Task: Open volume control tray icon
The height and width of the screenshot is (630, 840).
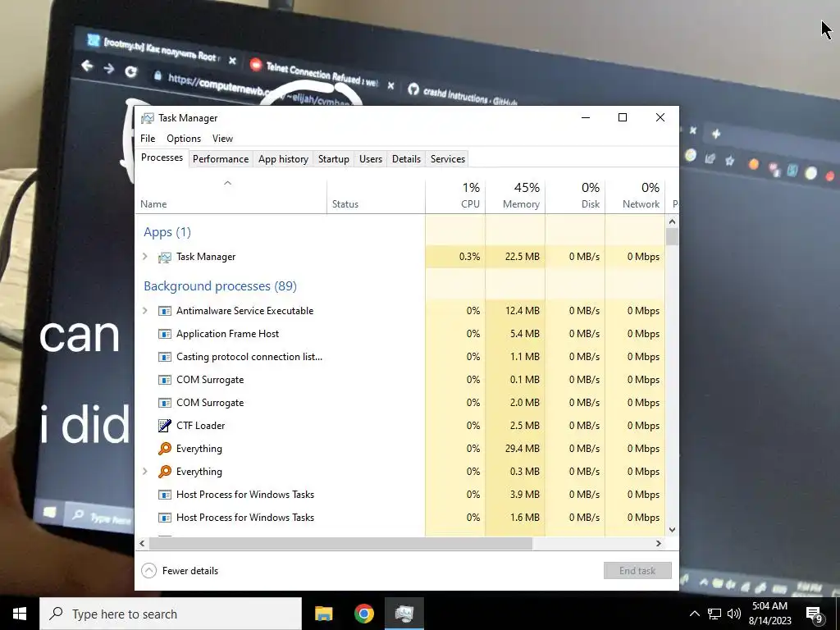Action: 734,614
